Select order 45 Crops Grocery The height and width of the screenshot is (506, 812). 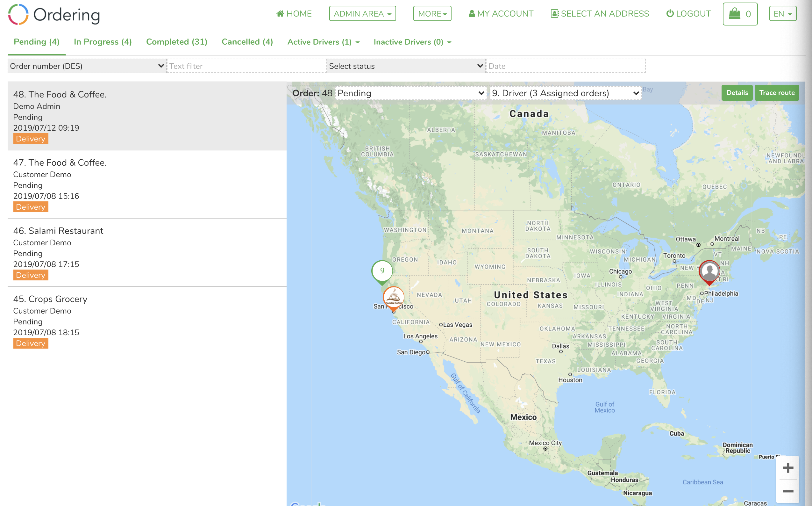click(x=147, y=321)
